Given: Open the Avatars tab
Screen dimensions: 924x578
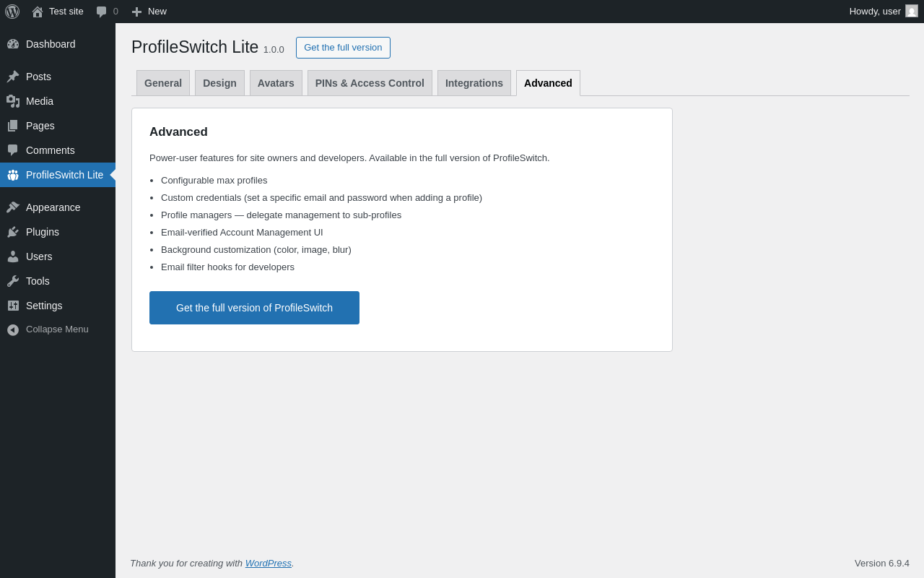Looking at the screenshot, I should (x=276, y=83).
